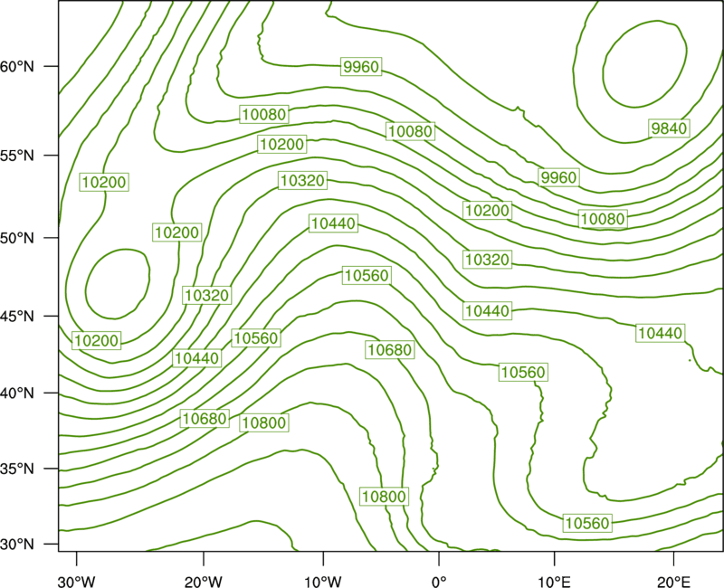Click the 20°E longitude axis label
Image resolution: width=724 pixels, height=588 pixels.
(673, 582)
